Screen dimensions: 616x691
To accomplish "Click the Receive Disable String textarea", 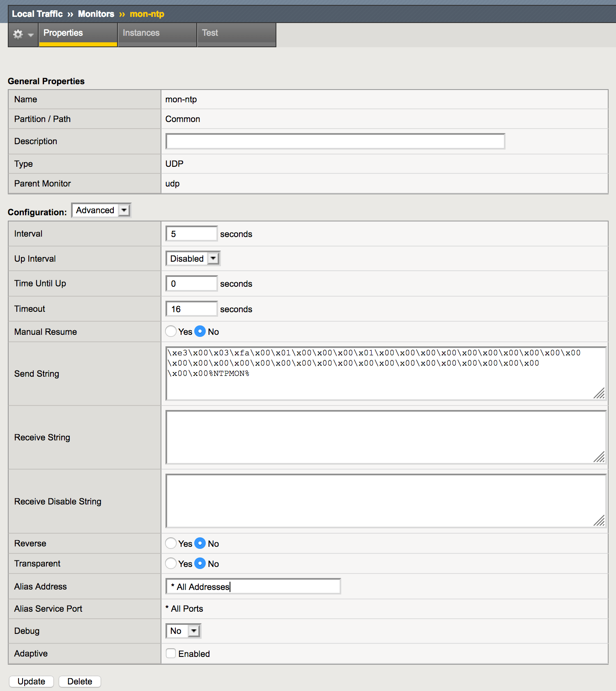I will [386, 501].
